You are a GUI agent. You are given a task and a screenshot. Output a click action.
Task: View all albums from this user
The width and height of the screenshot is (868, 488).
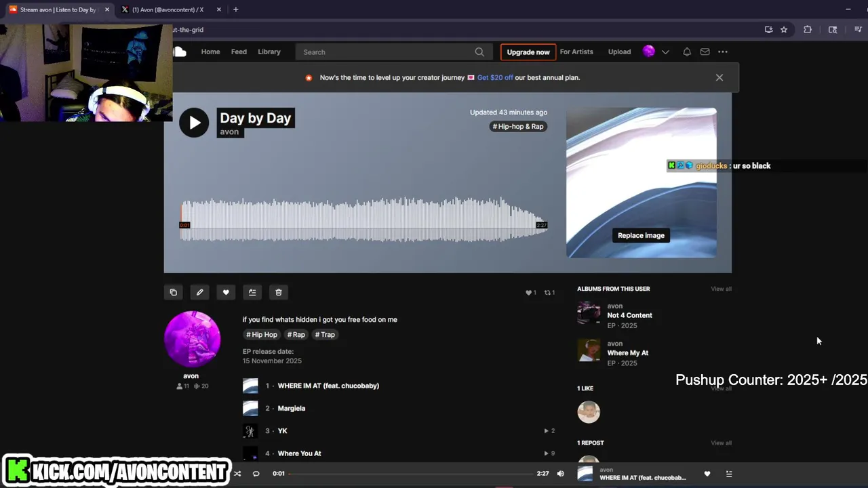pyautogui.click(x=721, y=289)
